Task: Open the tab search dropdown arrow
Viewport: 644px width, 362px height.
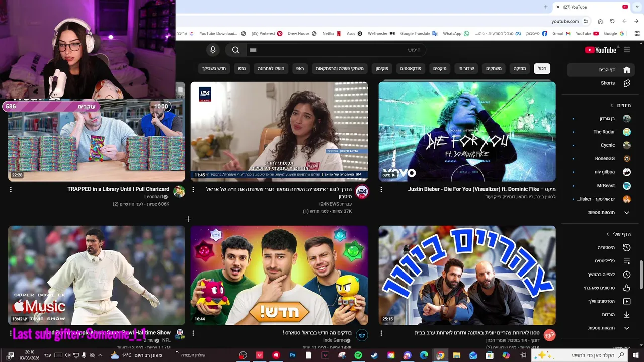Action: [637, 7]
